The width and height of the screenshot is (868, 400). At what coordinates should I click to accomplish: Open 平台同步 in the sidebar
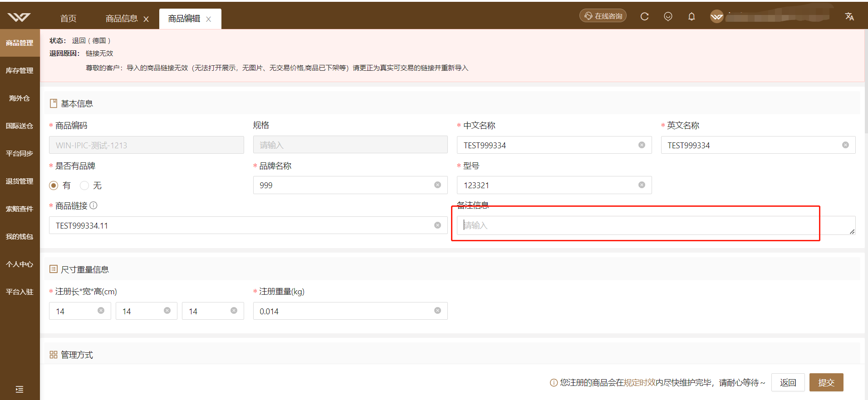tap(20, 154)
